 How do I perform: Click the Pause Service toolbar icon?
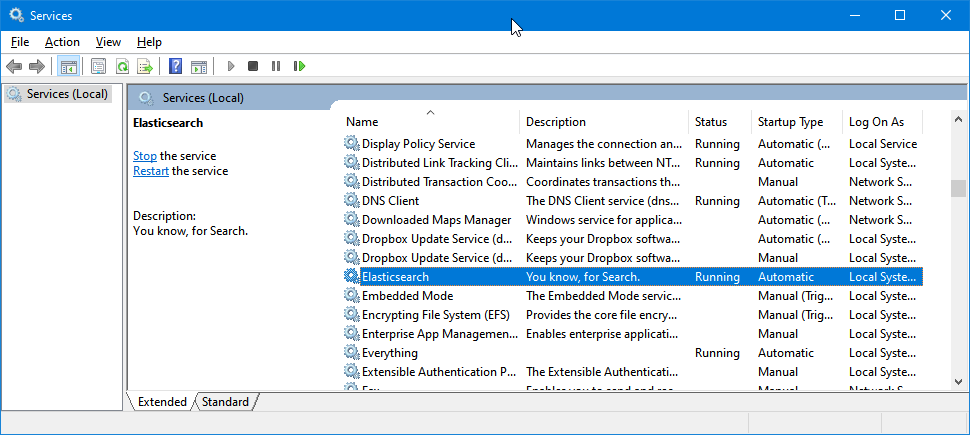pos(276,66)
